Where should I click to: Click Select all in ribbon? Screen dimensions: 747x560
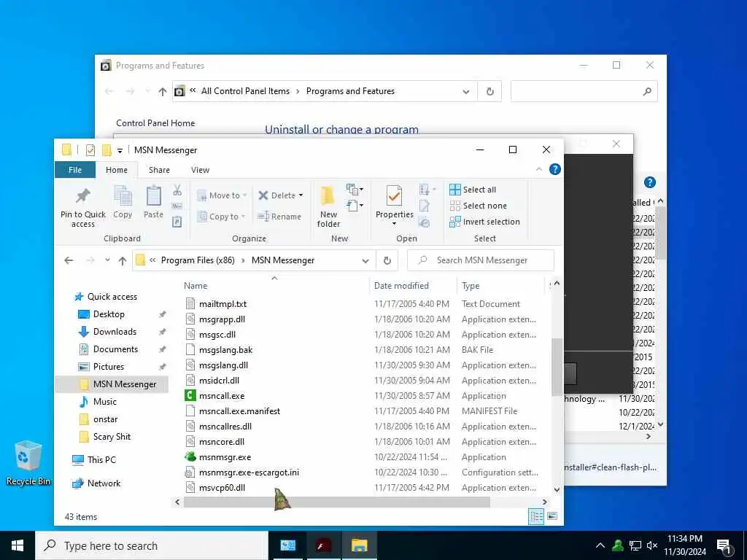pos(473,190)
